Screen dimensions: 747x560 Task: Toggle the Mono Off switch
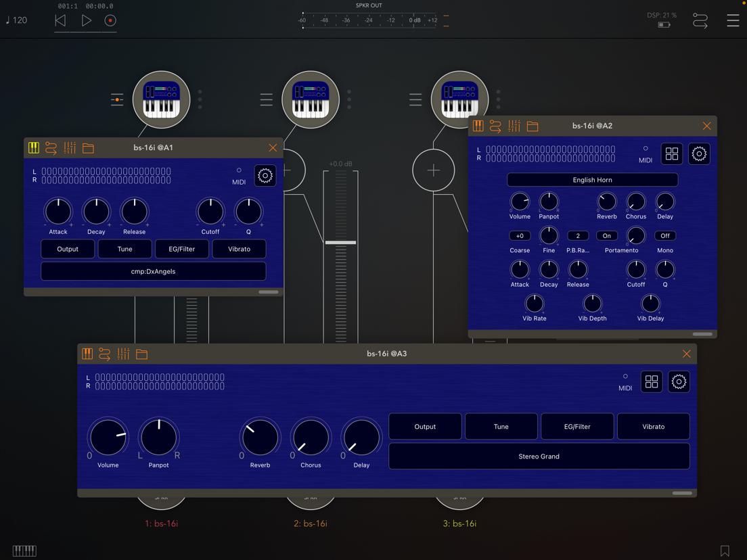(x=664, y=236)
